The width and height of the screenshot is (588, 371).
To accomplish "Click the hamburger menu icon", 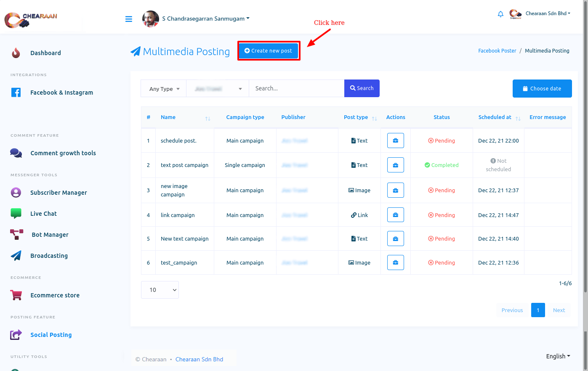I will [x=129, y=19].
